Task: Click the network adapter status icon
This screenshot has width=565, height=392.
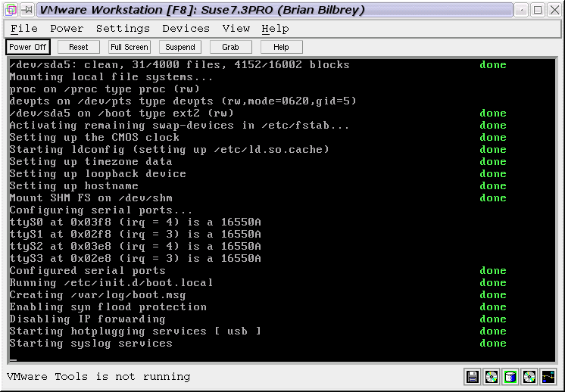Action: pos(548,377)
